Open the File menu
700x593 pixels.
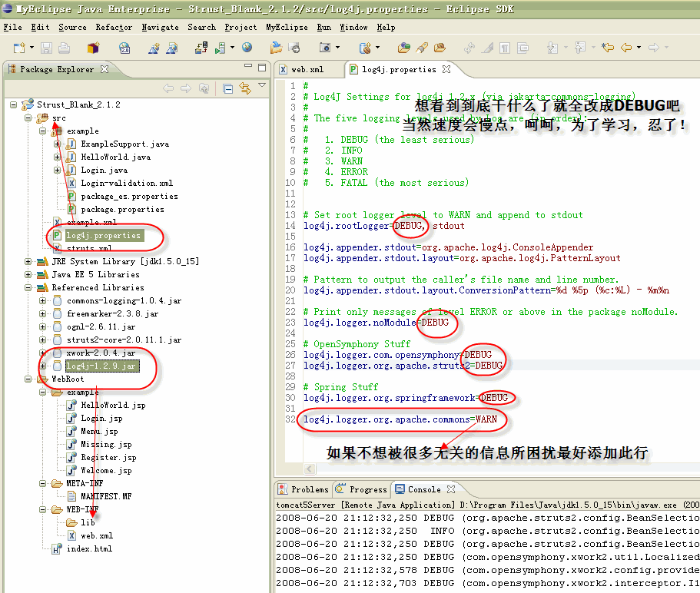pos(12,27)
